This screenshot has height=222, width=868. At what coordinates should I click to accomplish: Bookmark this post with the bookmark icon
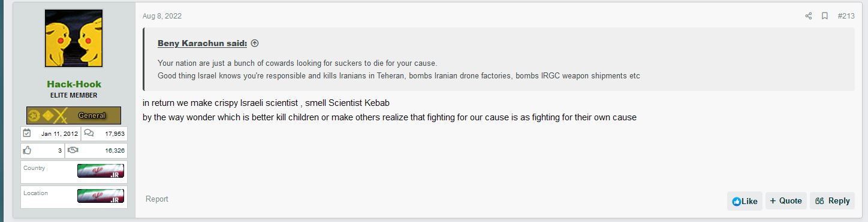coord(825,16)
